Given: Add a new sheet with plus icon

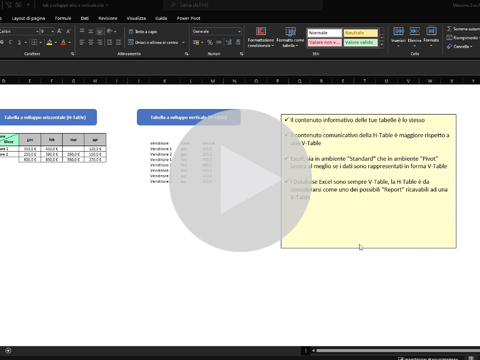Looking at the screenshot, I should [x=8, y=351].
